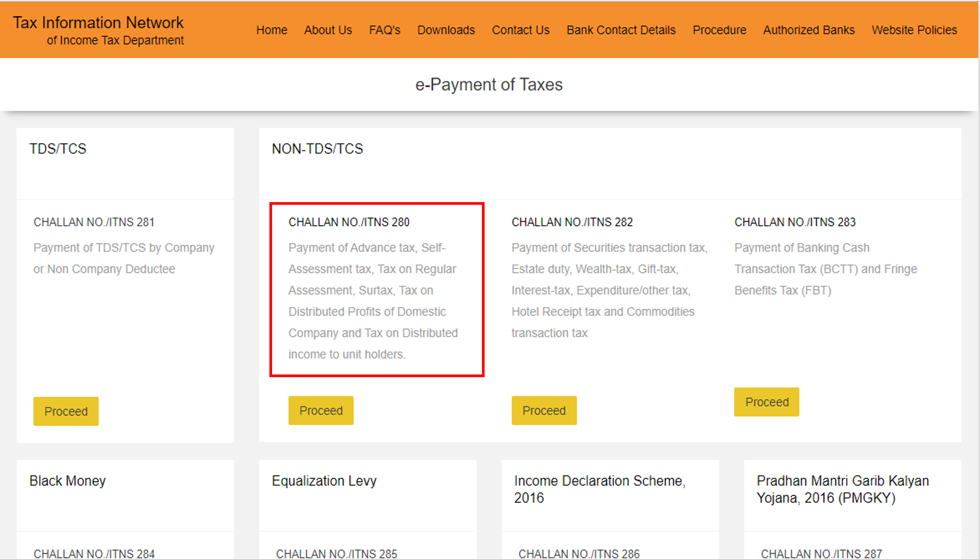Open the Home menu item
Viewport: 980px width, 559px height.
coord(272,30)
